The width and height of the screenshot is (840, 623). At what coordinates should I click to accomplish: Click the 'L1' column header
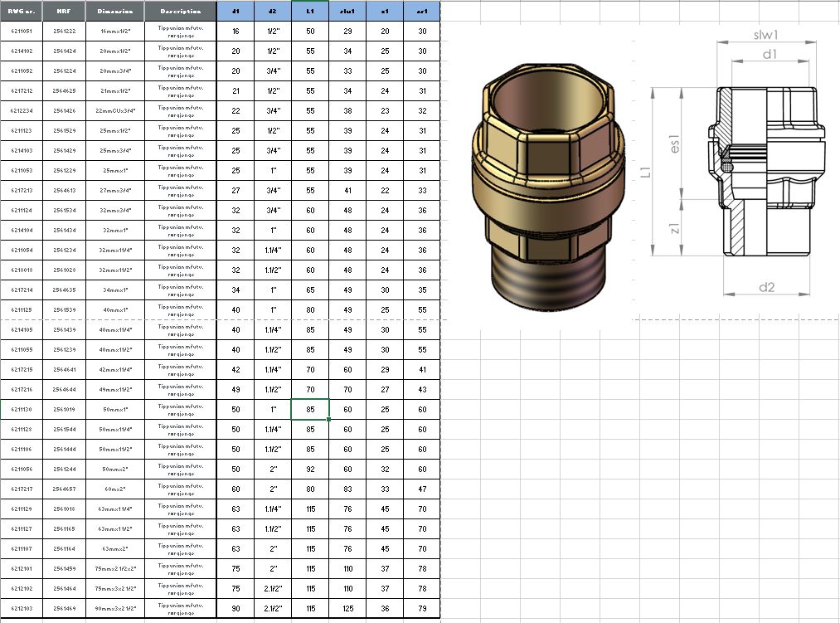pos(310,12)
